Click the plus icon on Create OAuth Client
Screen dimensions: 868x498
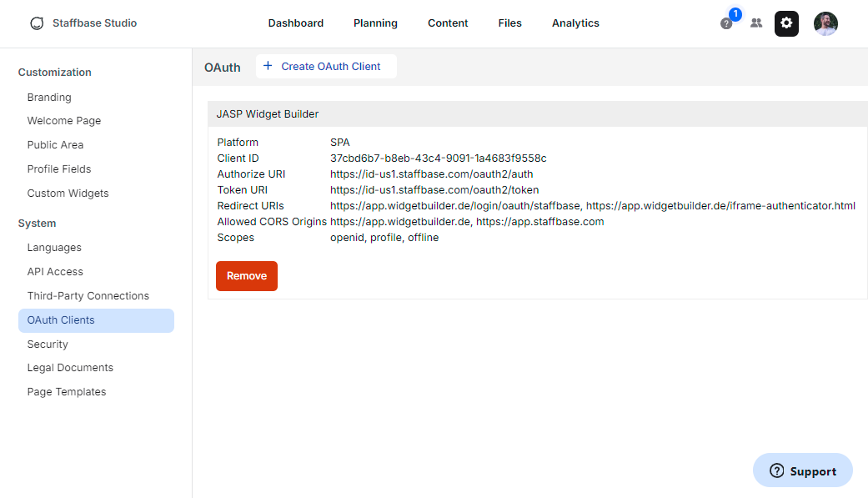click(269, 65)
